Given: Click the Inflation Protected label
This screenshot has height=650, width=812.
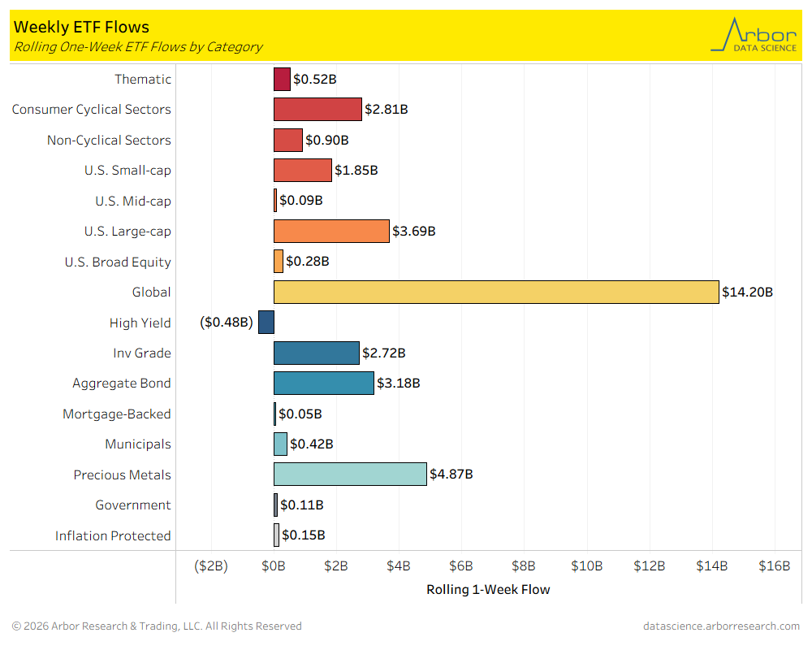Looking at the screenshot, I should 113,536.
